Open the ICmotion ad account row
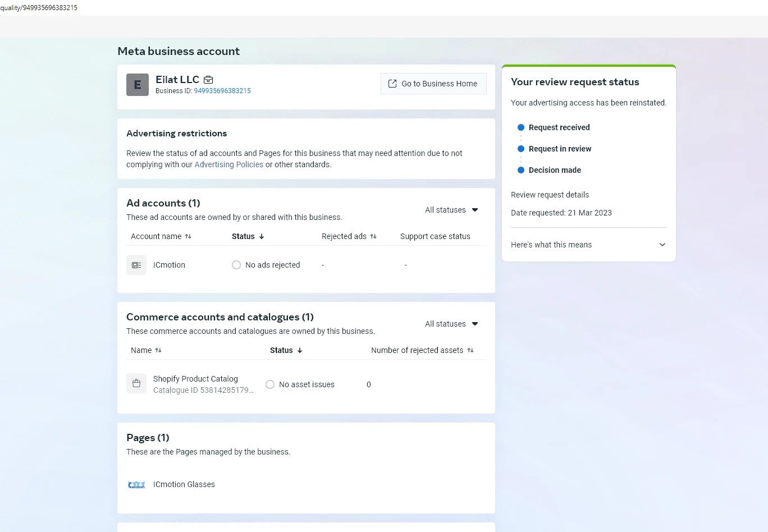This screenshot has height=532, width=768. click(x=306, y=265)
